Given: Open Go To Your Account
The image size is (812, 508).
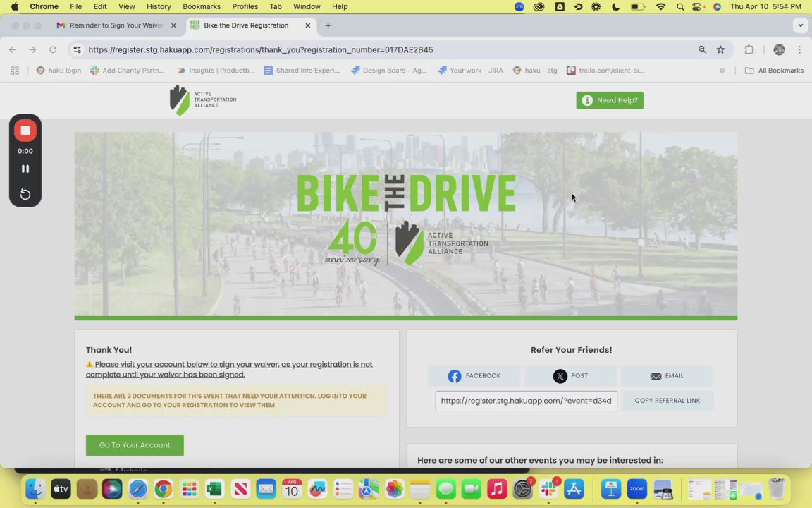Looking at the screenshot, I should (135, 445).
